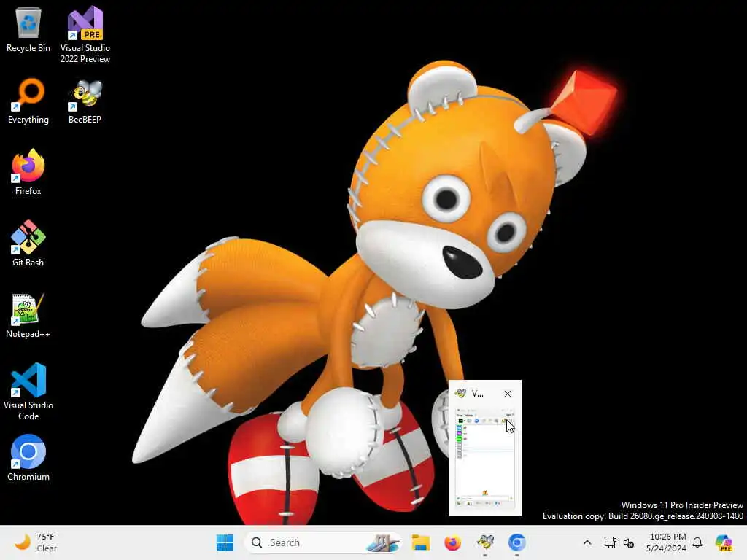Select the Everything search shortcut
Screen dimensions: 747x560
tap(28, 101)
